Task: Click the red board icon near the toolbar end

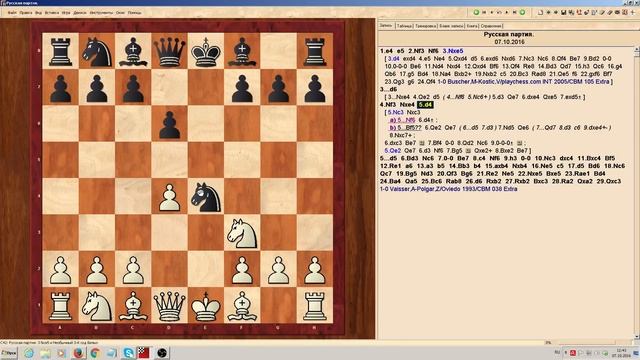Action: (624, 13)
